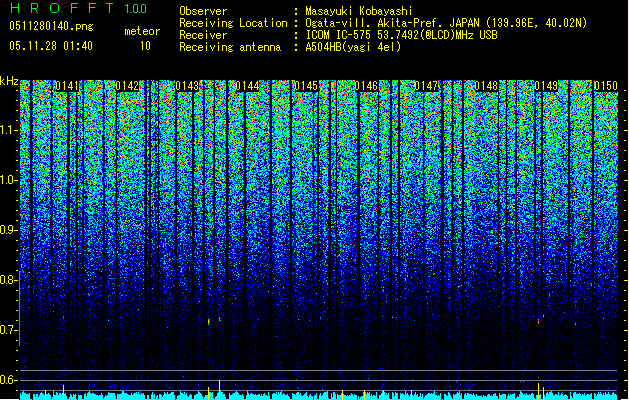Select the meteor count value 10

pos(145,46)
